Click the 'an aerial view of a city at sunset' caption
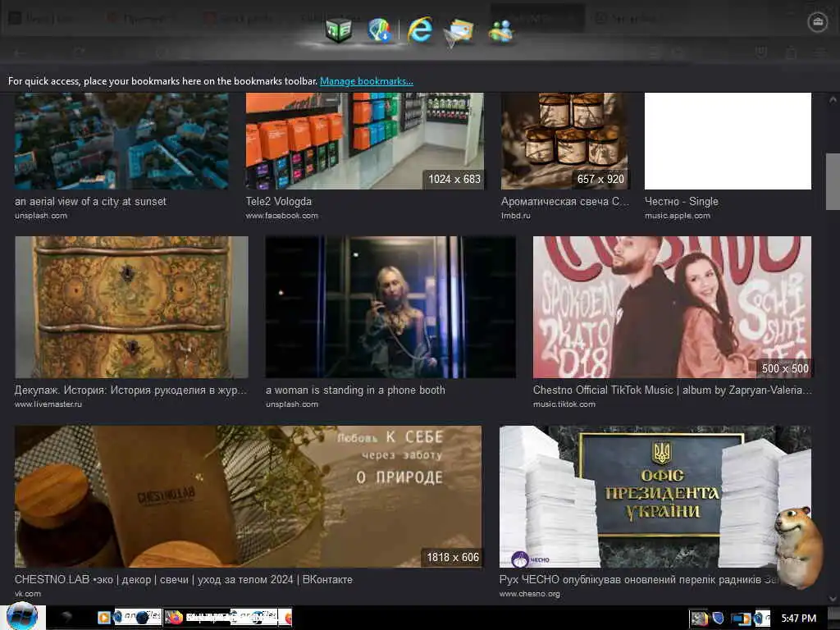The height and width of the screenshot is (630, 840). click(90, 202)
